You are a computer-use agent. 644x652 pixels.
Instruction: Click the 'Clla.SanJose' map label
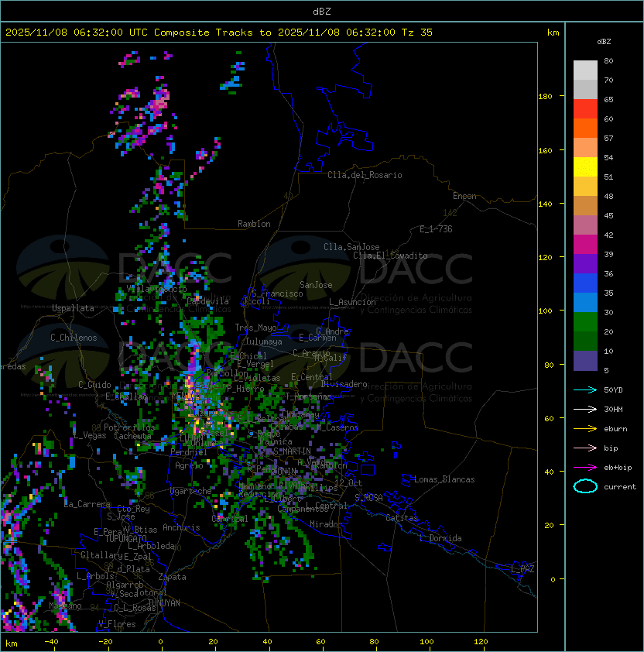[351, 247]
